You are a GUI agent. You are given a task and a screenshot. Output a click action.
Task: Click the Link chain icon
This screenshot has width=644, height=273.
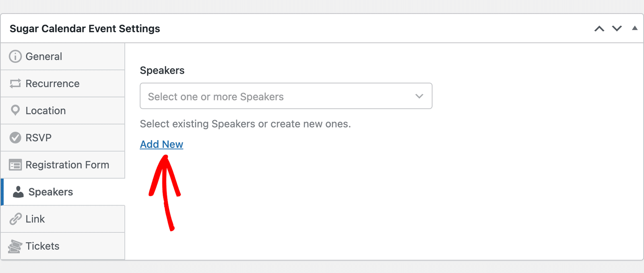pos(15,219)
